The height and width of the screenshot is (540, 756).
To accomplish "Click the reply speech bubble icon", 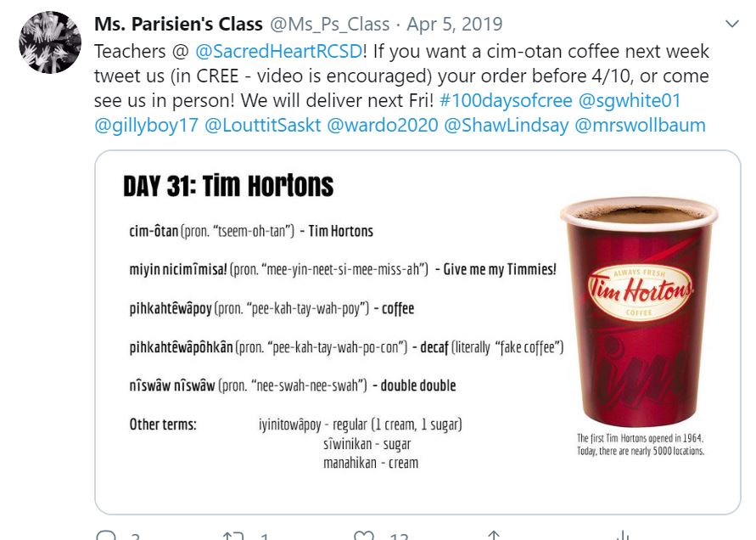I will [x=106, y=535].
